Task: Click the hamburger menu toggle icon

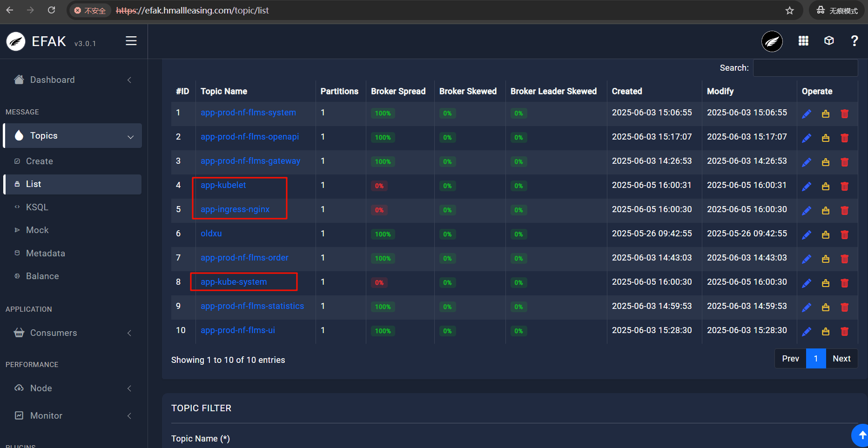Action: click(x=131, y=41)
